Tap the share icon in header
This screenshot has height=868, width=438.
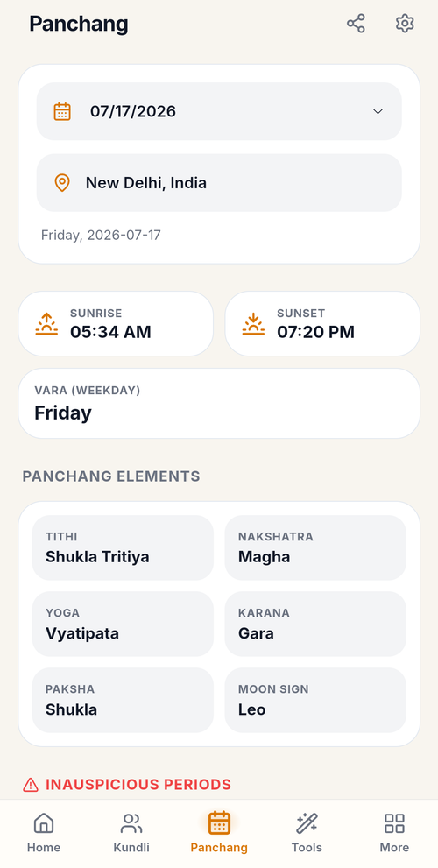click(356, 24)
